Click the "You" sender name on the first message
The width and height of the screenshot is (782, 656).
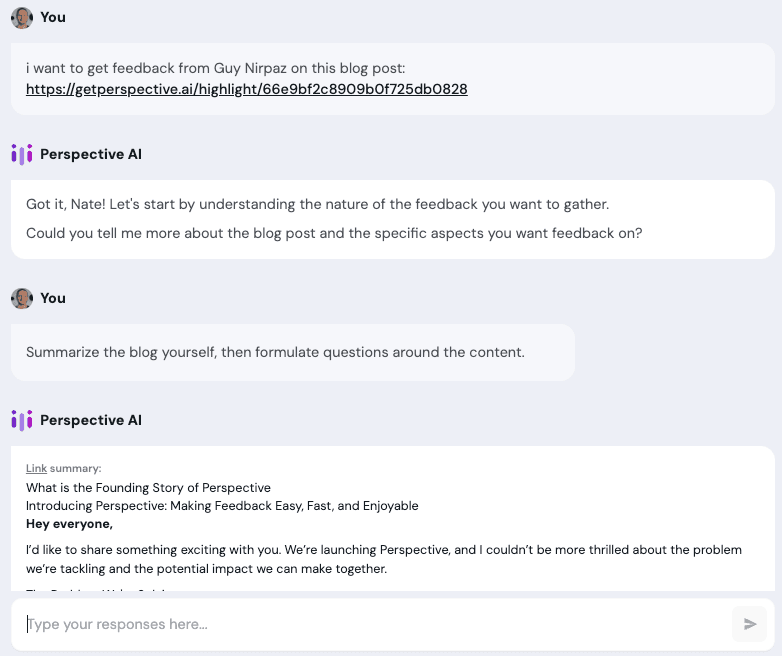click(53, 17)
